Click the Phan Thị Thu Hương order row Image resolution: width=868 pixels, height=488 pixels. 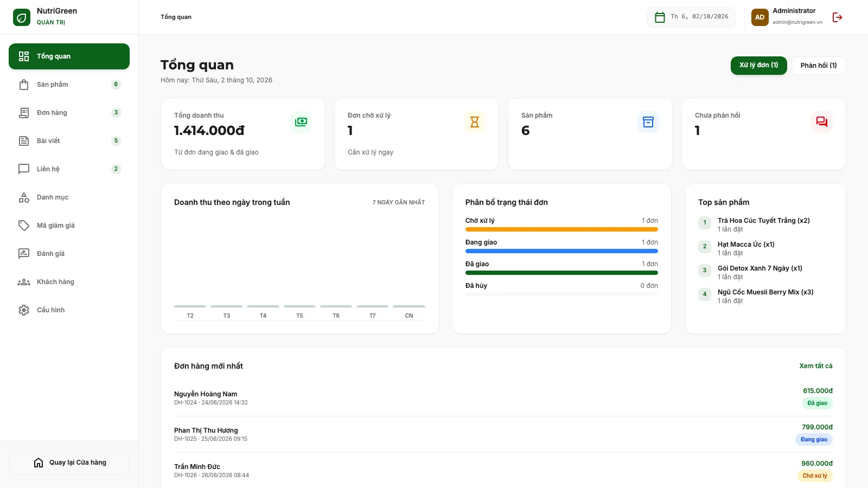coord(503,434)
